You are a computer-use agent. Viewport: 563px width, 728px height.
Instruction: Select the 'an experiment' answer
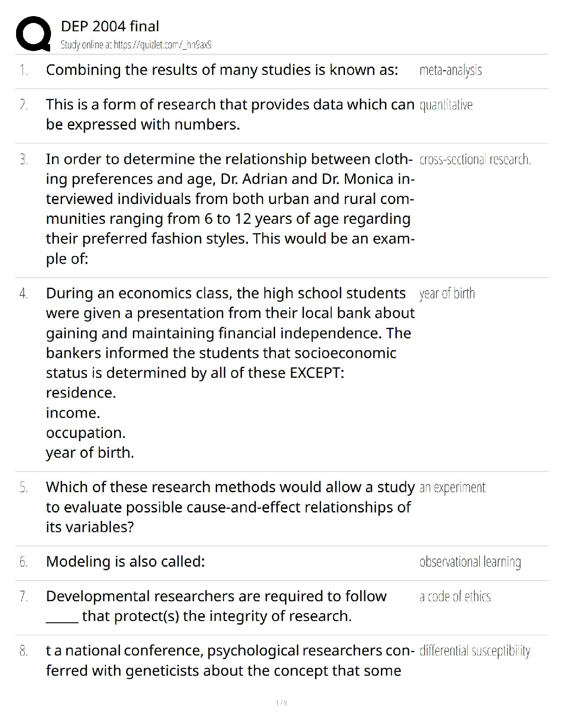click(452, 487)
